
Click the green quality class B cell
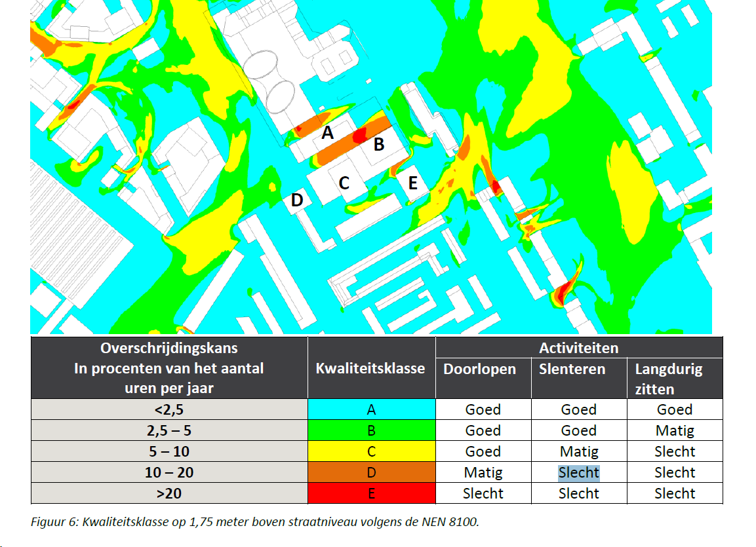(x=371, y=430)
